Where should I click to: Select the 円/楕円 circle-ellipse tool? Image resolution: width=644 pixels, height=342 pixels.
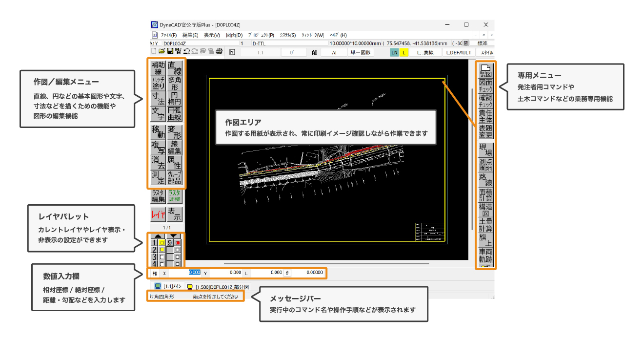pyautogui.click(x=175, y=98)
